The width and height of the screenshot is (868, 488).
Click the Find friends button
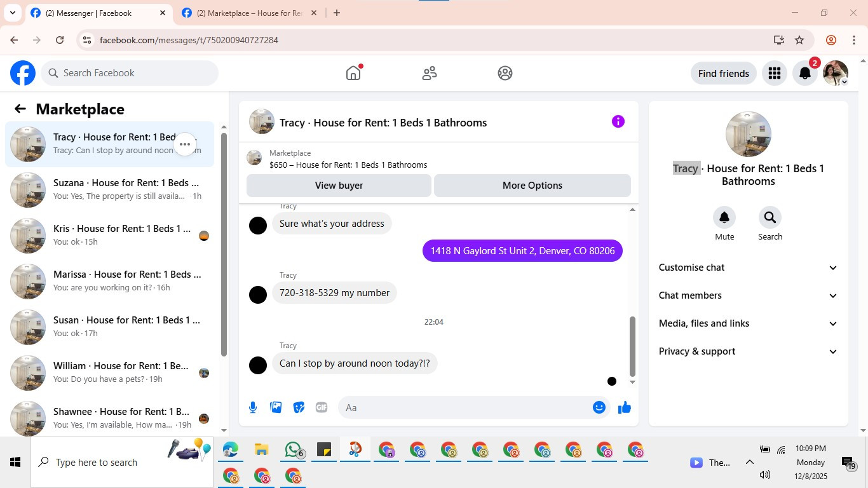724,73
